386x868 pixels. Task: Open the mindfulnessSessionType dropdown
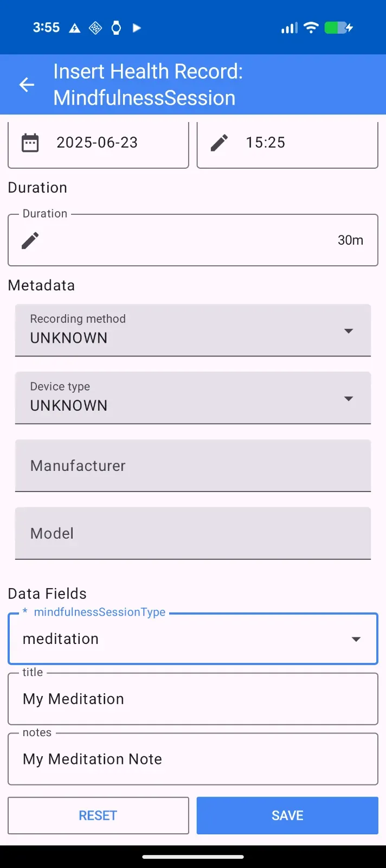[193, 639]
